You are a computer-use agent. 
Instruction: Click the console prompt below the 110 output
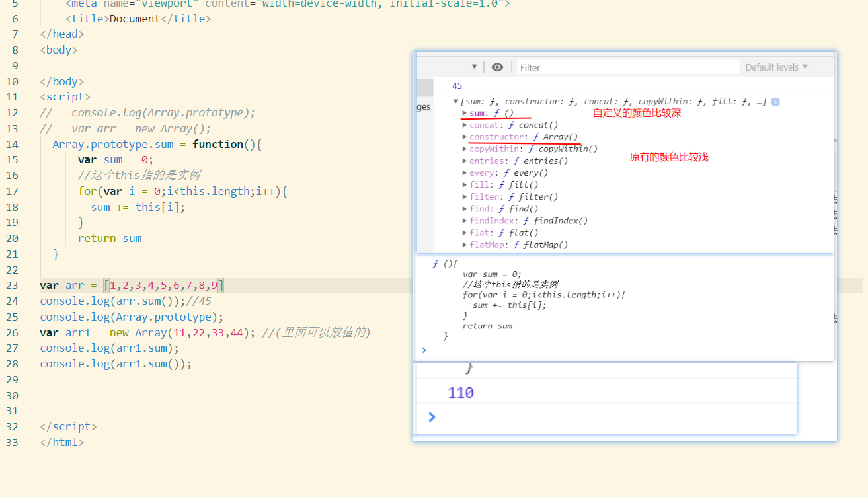tap(432, 417)
